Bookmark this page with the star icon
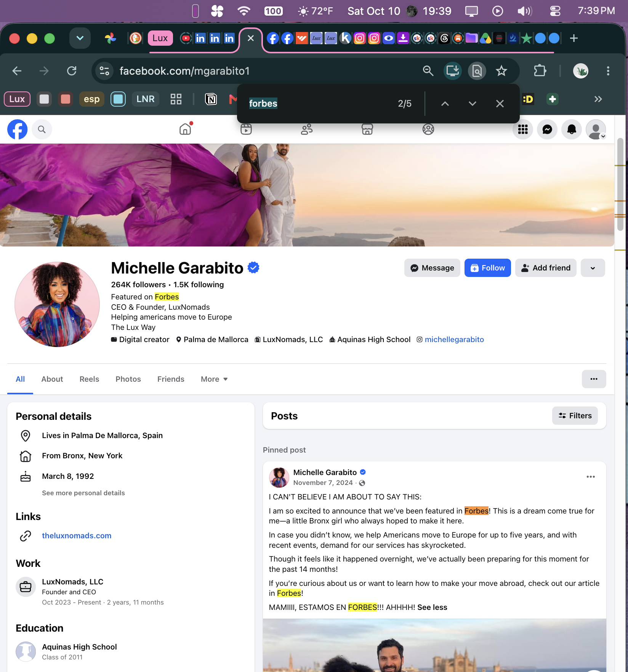This screenshot has width=628, height=672. [x=501, y=71]
